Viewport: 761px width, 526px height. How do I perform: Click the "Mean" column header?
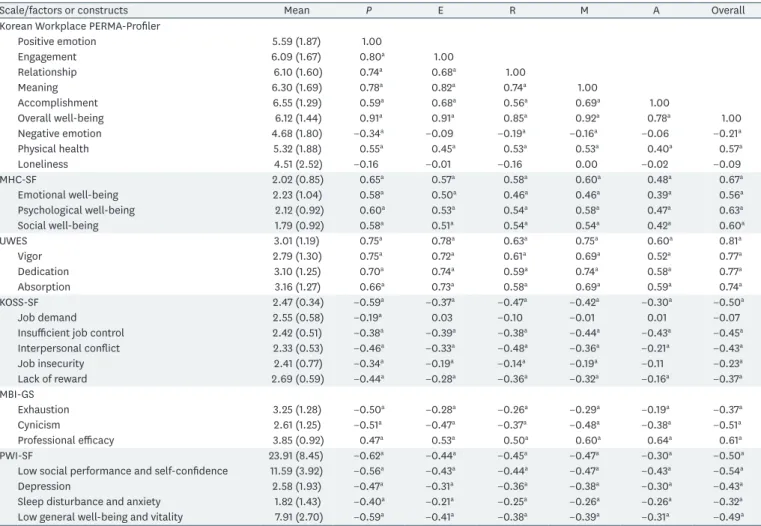click(297, 10)
